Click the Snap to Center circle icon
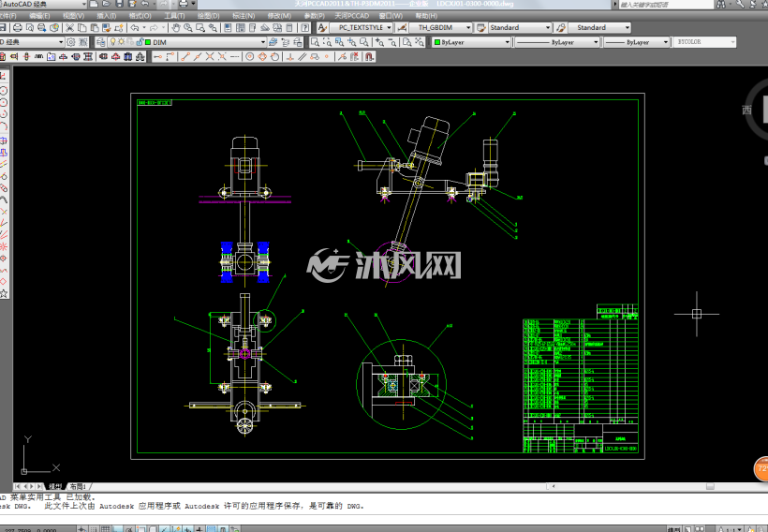Image resolution: width=768 pixels, height=532 pixels. tap(250, 57)
